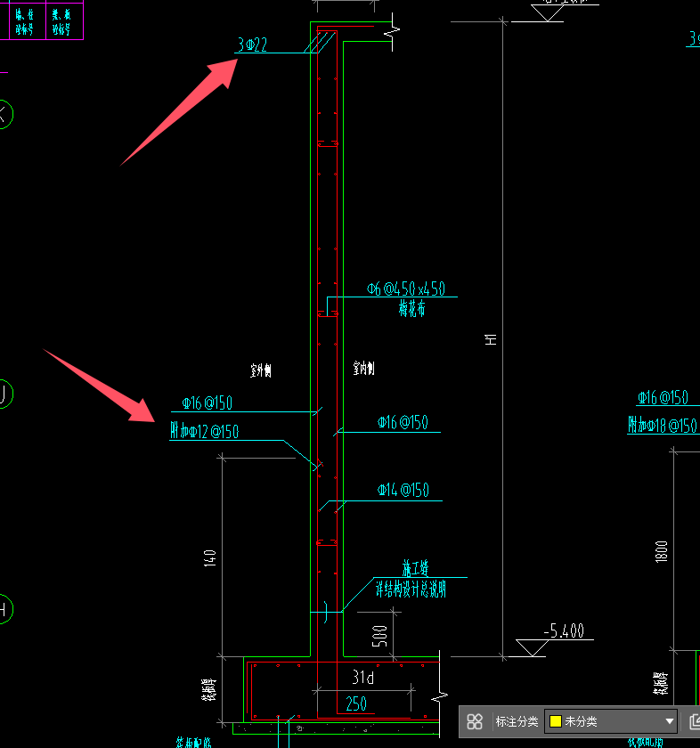
Task: Select the -5.400 elevation mark
Action: pyautogui.click(x=564, y=630)
